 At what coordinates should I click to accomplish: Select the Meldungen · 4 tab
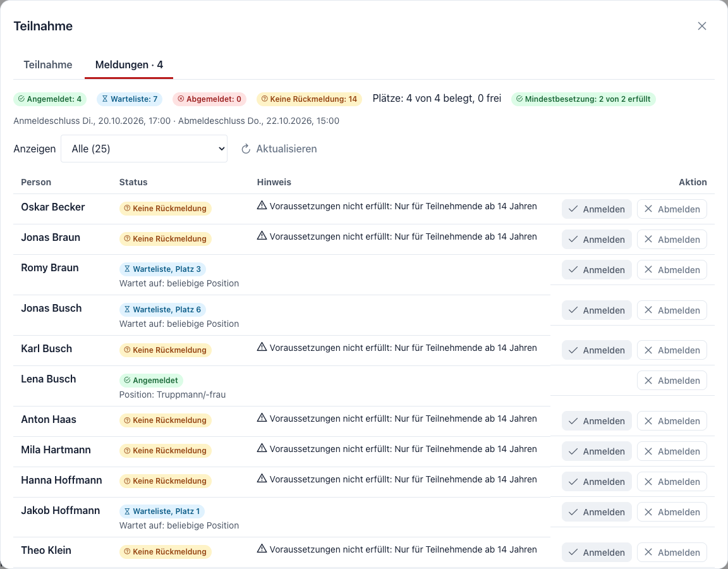pyautogui.click(x=129, y=64)
